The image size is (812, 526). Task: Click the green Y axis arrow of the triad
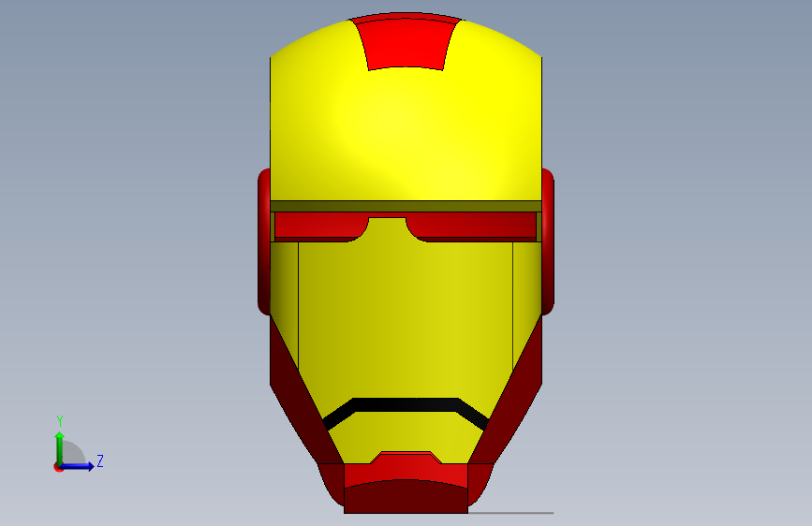[60, 448]
